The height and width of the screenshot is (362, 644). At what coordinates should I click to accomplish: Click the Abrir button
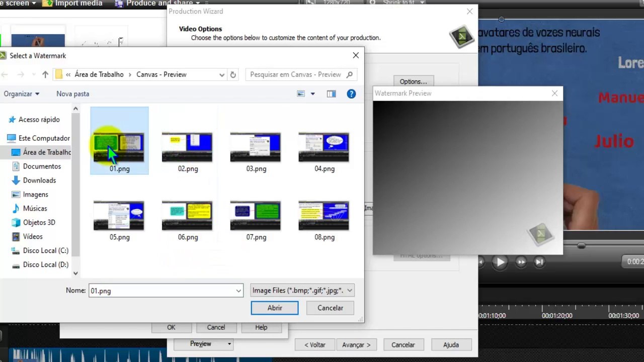click(x=275, y=308)
